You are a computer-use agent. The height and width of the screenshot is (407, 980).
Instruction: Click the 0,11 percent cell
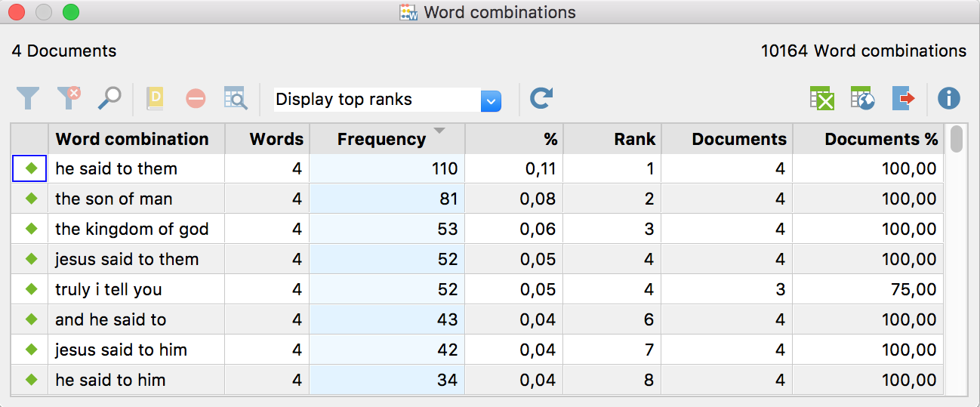click(514, 168)
